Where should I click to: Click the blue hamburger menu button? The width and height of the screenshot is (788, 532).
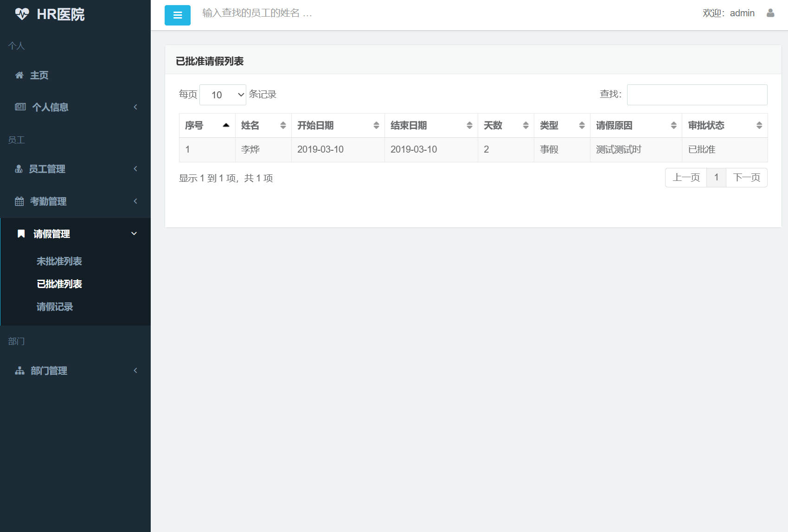[x=177, y=15]
